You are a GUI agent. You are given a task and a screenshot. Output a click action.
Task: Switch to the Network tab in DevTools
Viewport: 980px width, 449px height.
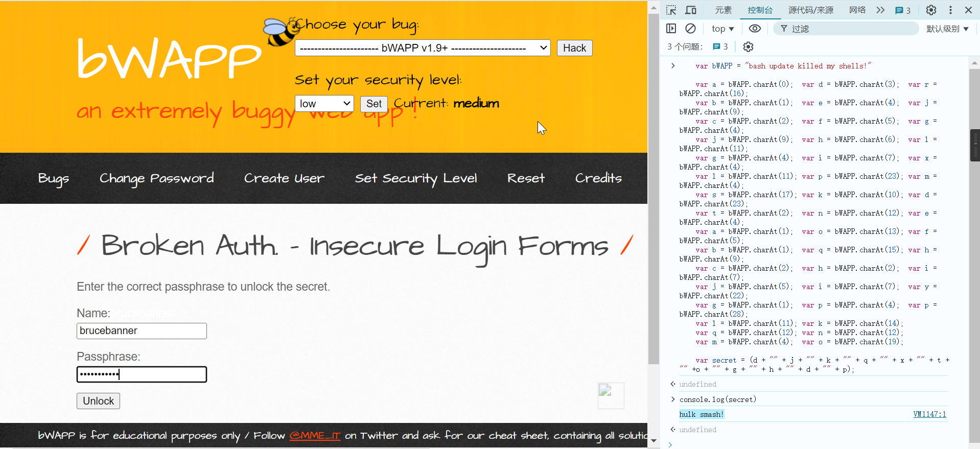857,10
